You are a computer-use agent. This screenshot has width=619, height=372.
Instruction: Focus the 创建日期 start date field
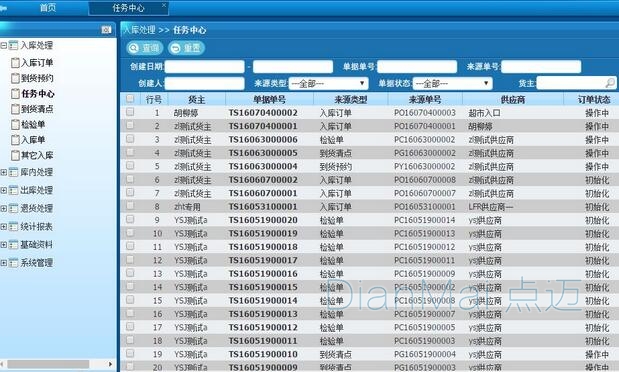pos(204,66)
